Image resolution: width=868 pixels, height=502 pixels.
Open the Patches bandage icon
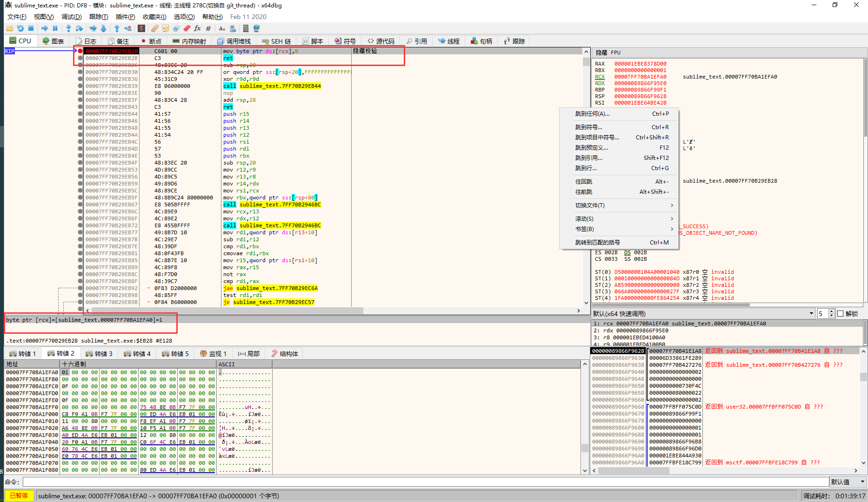155,28
